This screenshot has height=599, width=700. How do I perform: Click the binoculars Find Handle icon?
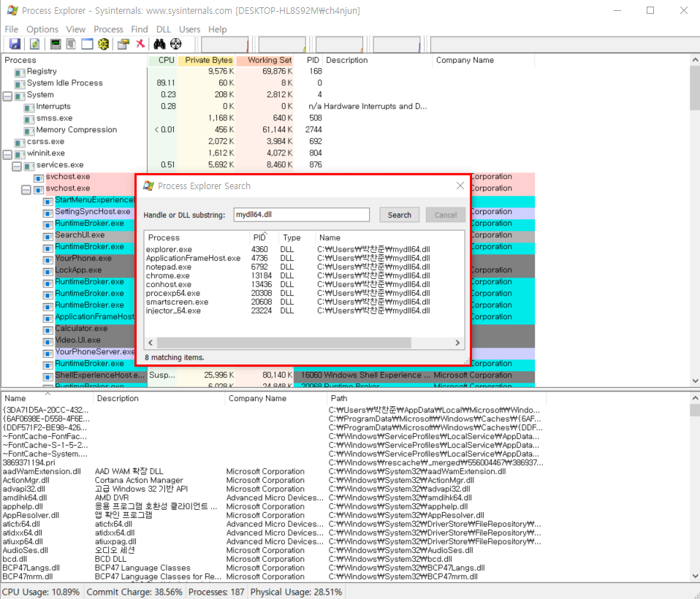pyautogui.click(x=159, y=44)
